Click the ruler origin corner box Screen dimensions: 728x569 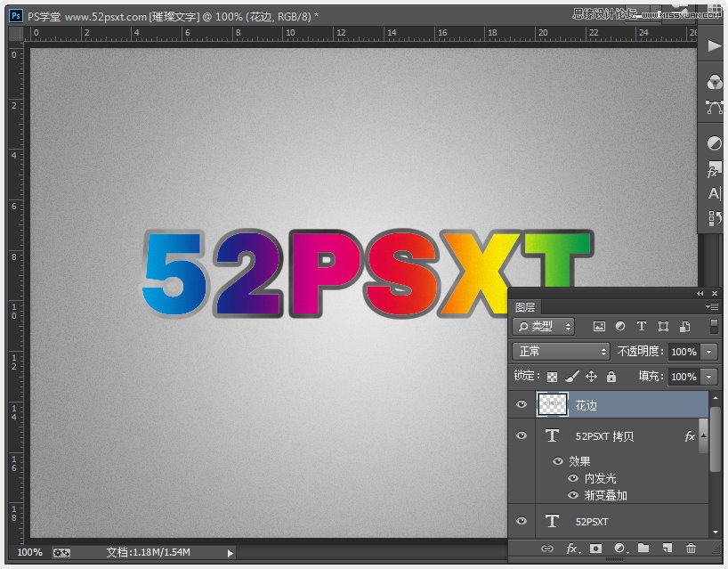click(x=16, y=34)
